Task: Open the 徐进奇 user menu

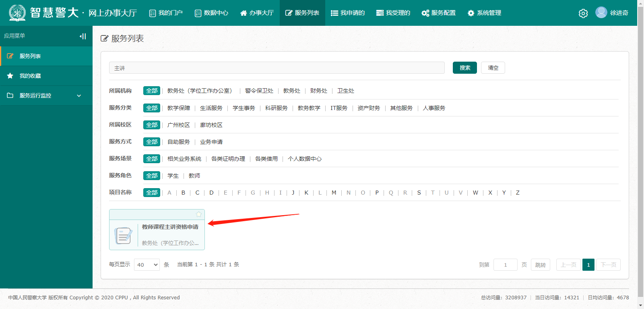Action: click(619, 13)
